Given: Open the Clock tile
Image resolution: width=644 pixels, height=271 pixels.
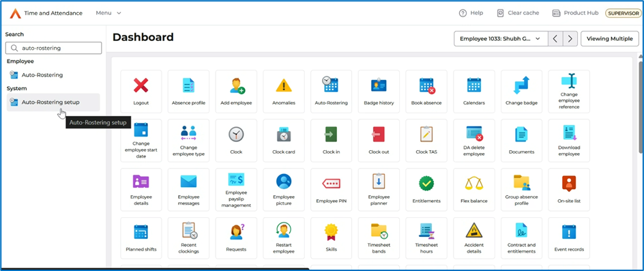Looking at the screenshot, I should (x=236, y=141).
